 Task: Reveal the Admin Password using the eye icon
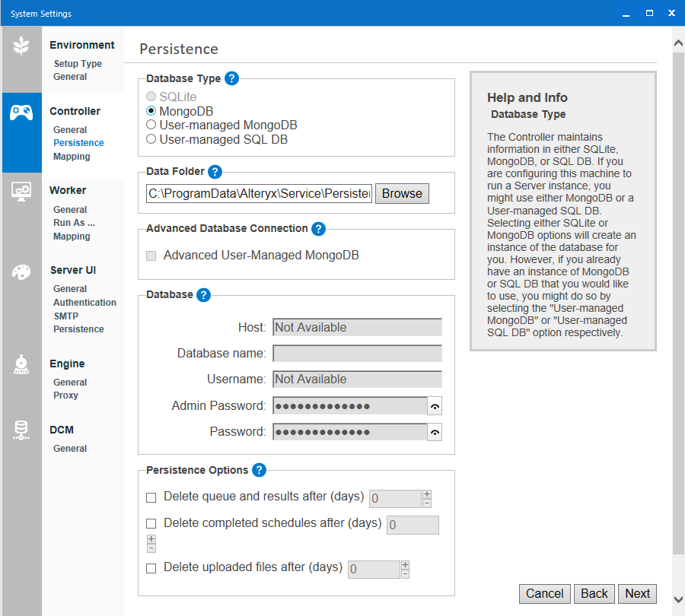click(x=435, y=405)
